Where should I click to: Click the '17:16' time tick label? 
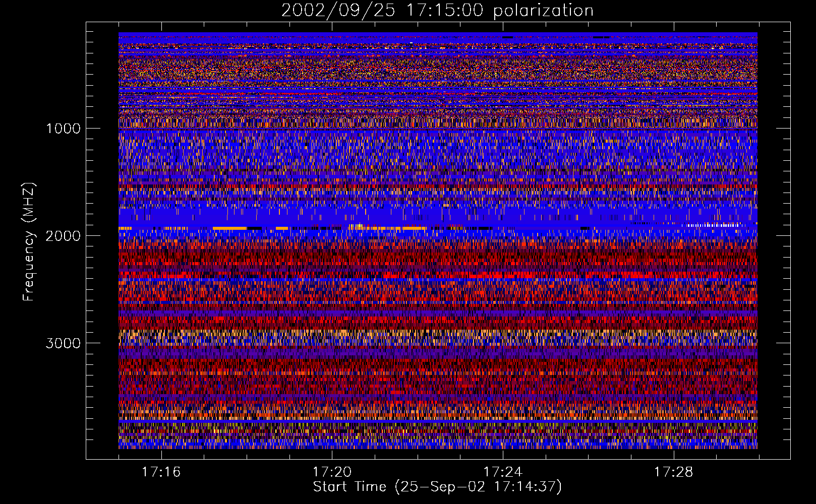(161, 472)
